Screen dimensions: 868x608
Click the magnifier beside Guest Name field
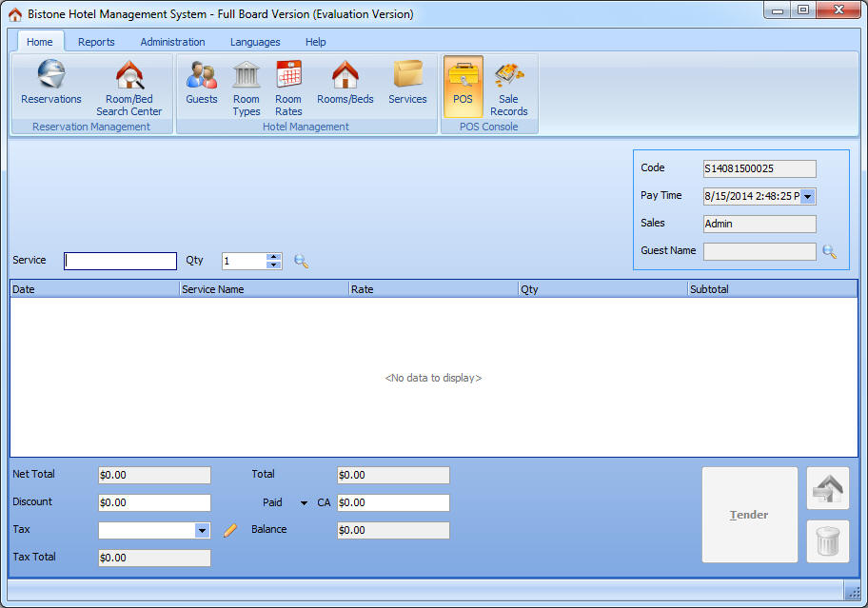point(829,251)
